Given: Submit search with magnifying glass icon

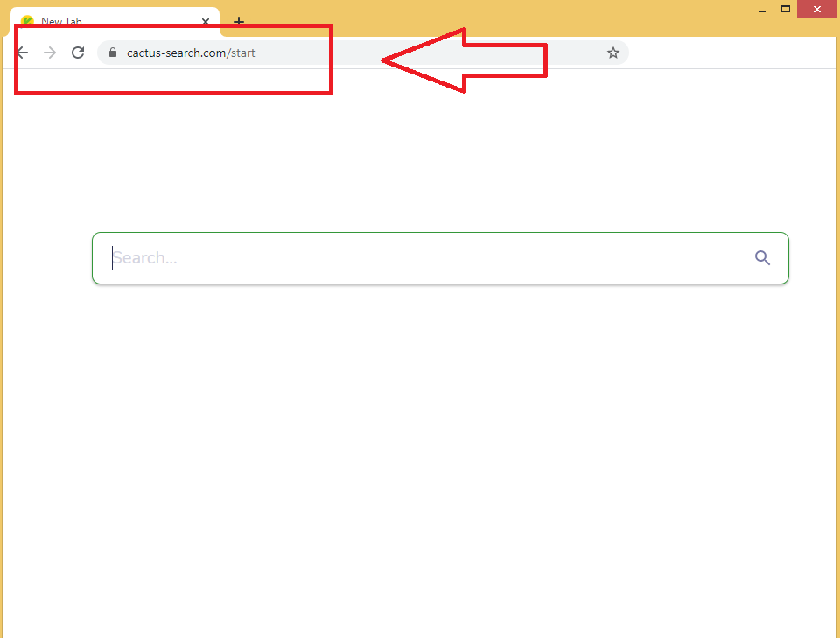Looking at the screenshot, I should click(x=762, y=258).
